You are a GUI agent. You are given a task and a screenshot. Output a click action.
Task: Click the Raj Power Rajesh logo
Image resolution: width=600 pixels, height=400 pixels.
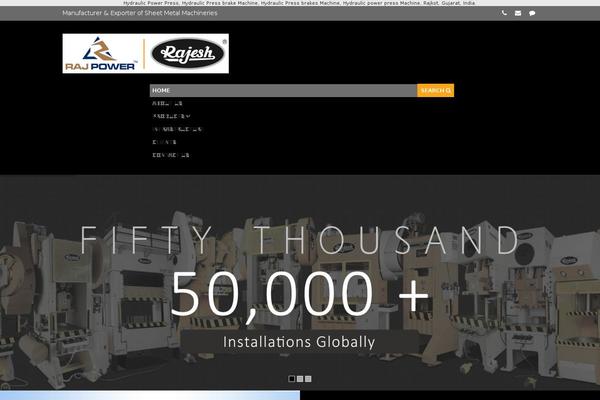click(146, 54)
